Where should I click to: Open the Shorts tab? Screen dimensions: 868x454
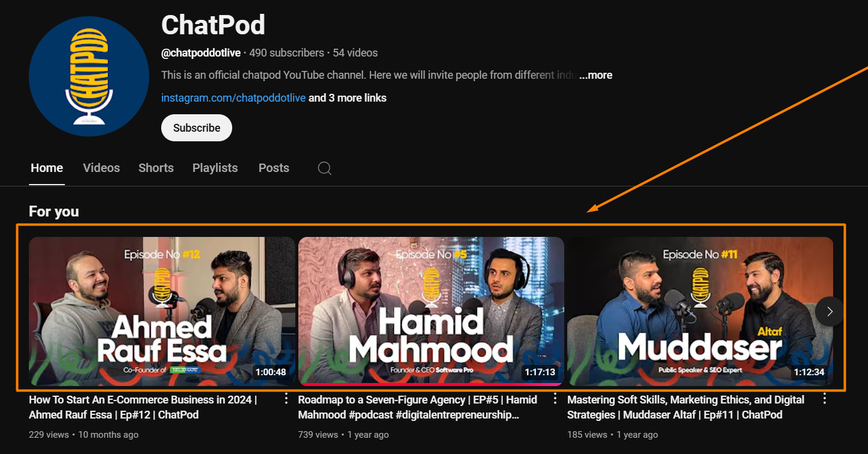156,168
